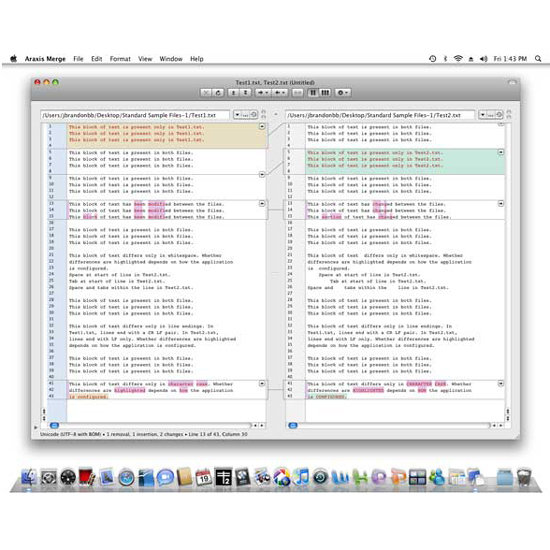The width and height of the screenshot is (550, 550).
Task: Open Trash in the Dock
Action: point(524,477)
